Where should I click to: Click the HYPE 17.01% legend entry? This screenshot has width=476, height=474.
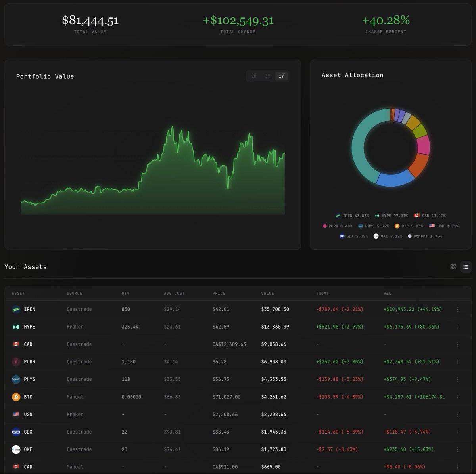391,216
